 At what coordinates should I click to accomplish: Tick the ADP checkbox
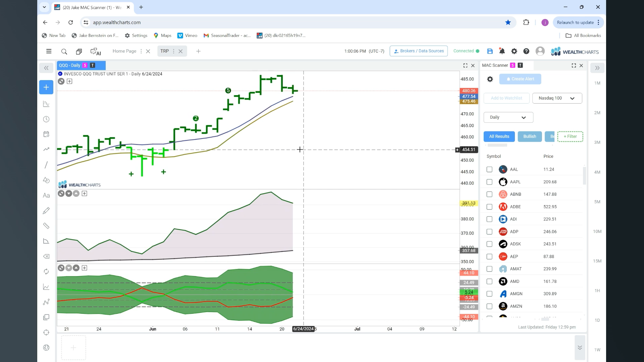[489, 232]
